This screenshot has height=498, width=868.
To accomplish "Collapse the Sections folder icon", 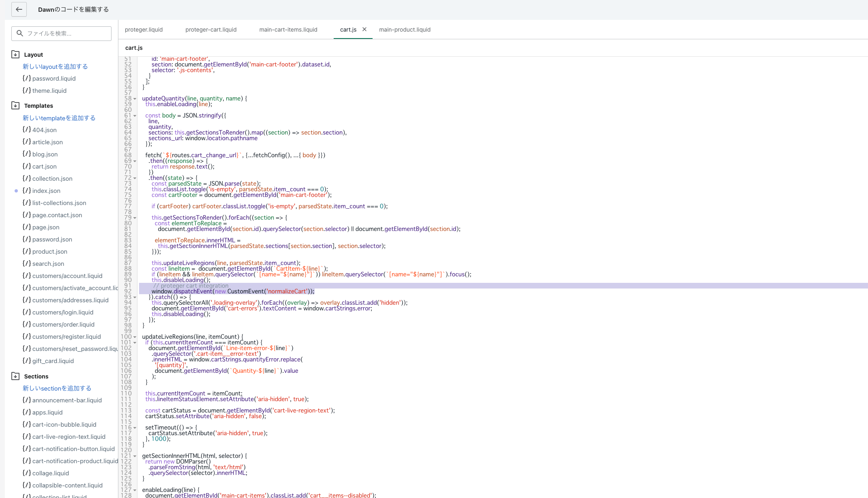I will (15, 376).
